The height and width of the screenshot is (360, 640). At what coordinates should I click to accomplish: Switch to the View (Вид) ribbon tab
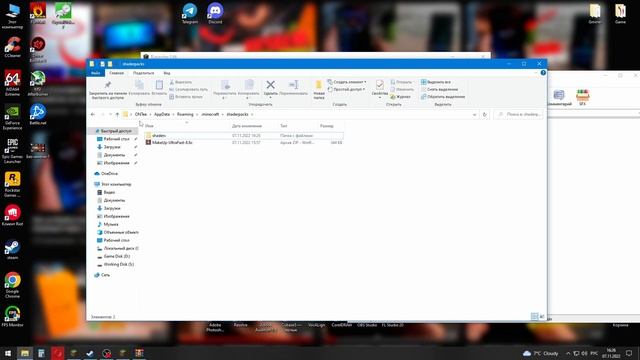pyautogui.click(x=167, y=73)
